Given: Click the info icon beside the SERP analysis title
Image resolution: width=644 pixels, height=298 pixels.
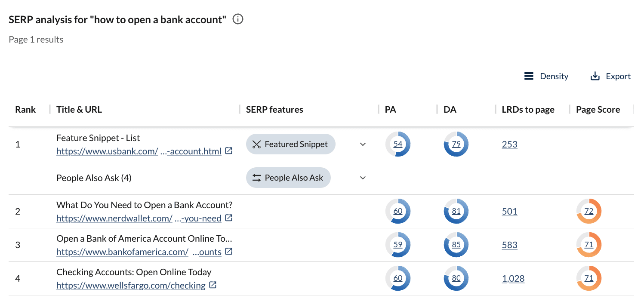Looking at the screenshot, I should [237, 19].
